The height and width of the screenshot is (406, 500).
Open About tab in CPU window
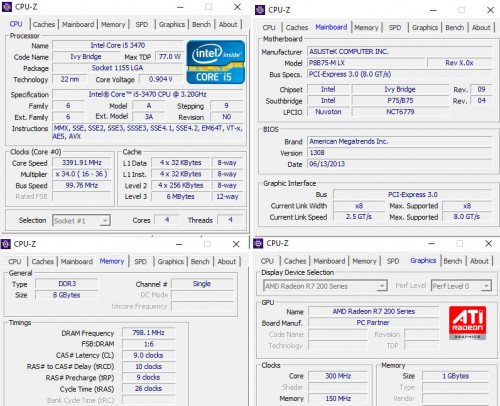click(228, 24)
